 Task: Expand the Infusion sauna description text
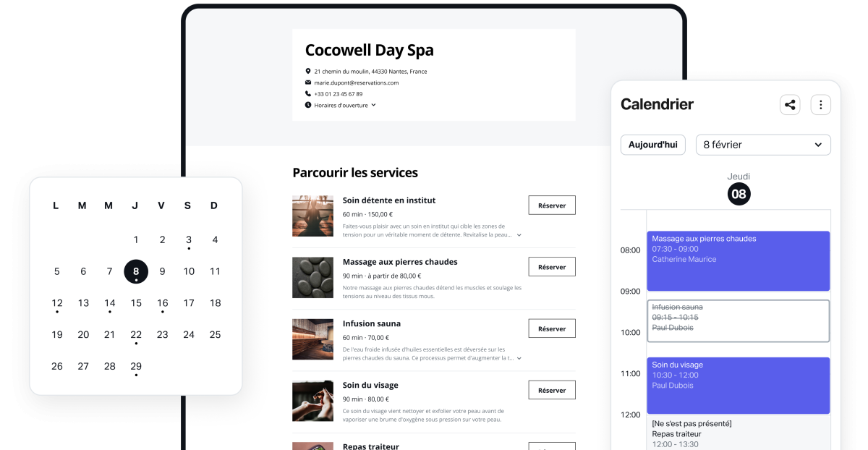point(519,358)
